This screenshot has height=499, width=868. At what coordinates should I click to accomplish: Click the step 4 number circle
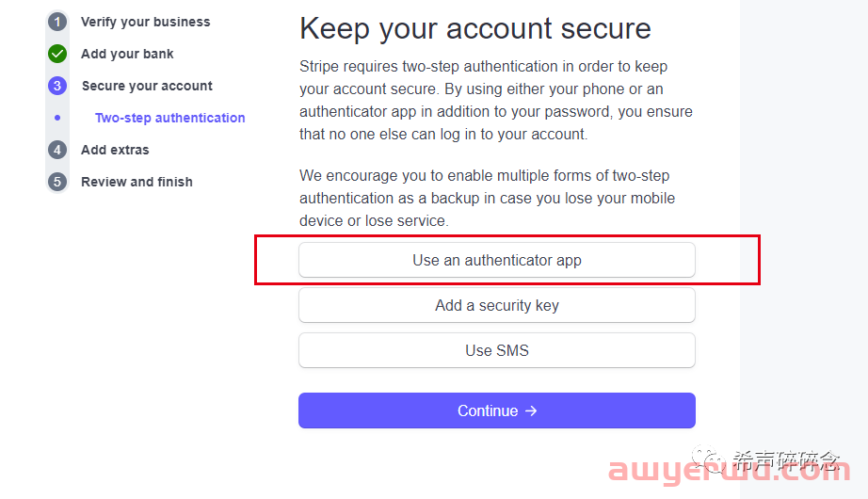(x=57, y=150)
